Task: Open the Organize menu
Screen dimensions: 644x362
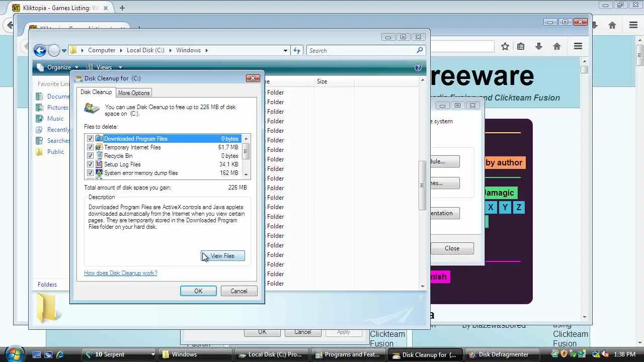Action: (x=58, y=67)
